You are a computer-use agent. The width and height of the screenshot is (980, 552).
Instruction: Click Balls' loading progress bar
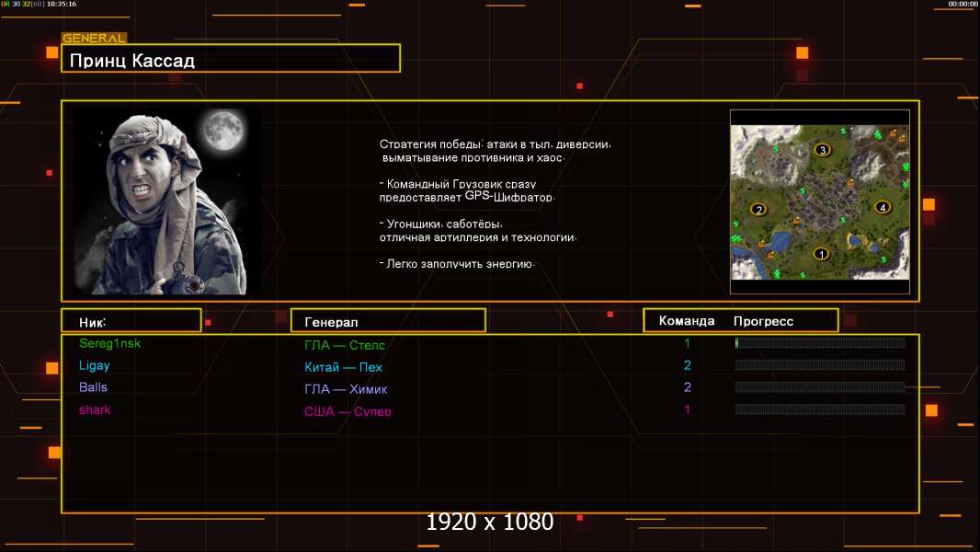click(820, 387)
